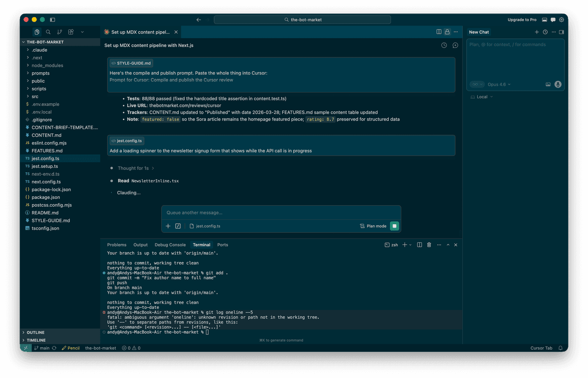Switch to the Problems tab
Screen dimensions: 588x378
coord(117,244)
